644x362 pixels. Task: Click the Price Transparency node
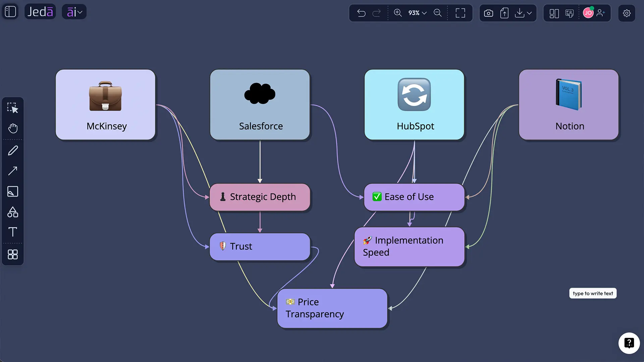tap(332, 308)
